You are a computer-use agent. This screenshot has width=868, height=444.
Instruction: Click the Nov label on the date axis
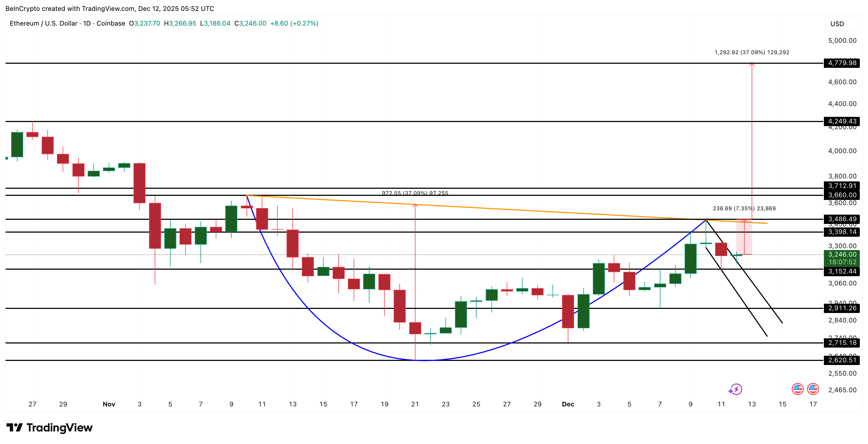point(109,404)
